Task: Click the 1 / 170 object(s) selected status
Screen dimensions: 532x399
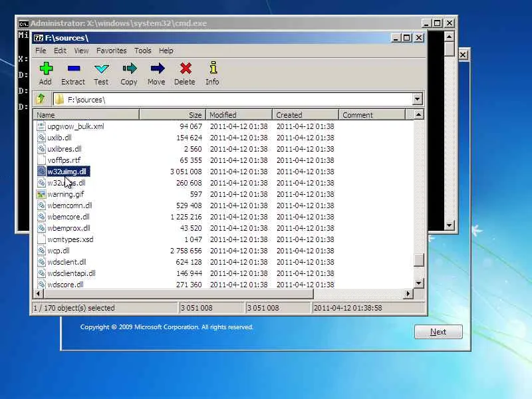Action: pyautogui.click(x=104, y=308)
